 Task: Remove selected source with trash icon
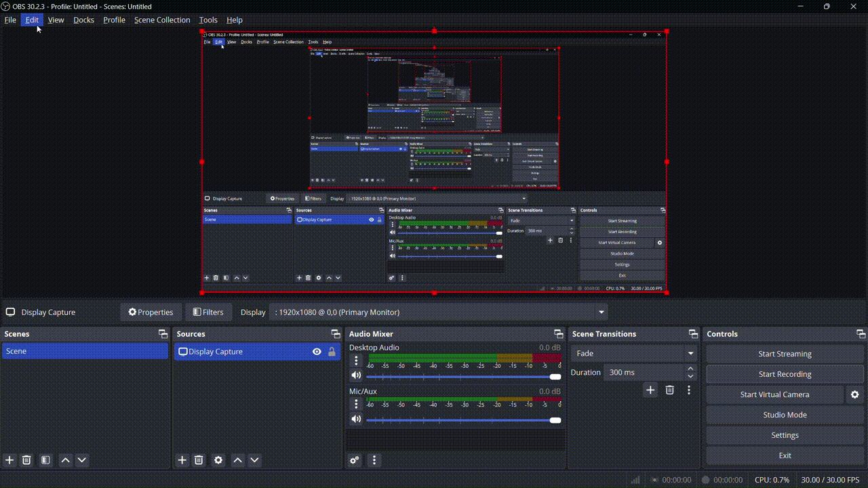point(199,460)
